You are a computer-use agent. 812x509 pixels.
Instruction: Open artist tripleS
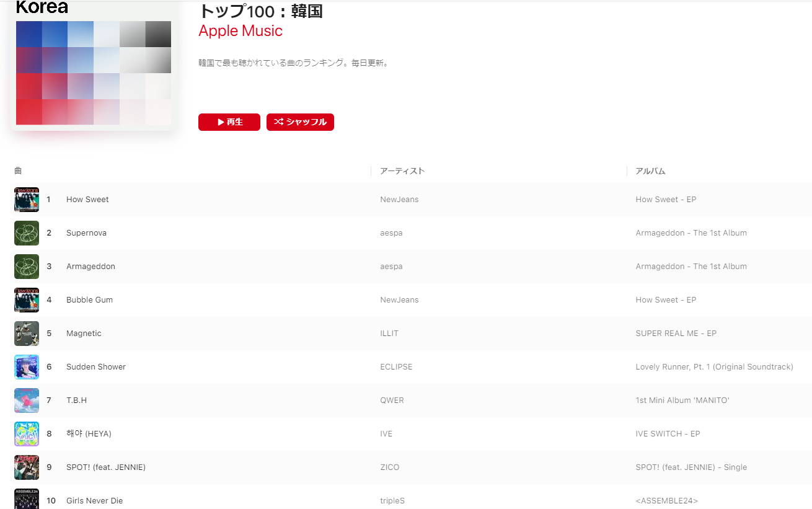click(392, 501)
